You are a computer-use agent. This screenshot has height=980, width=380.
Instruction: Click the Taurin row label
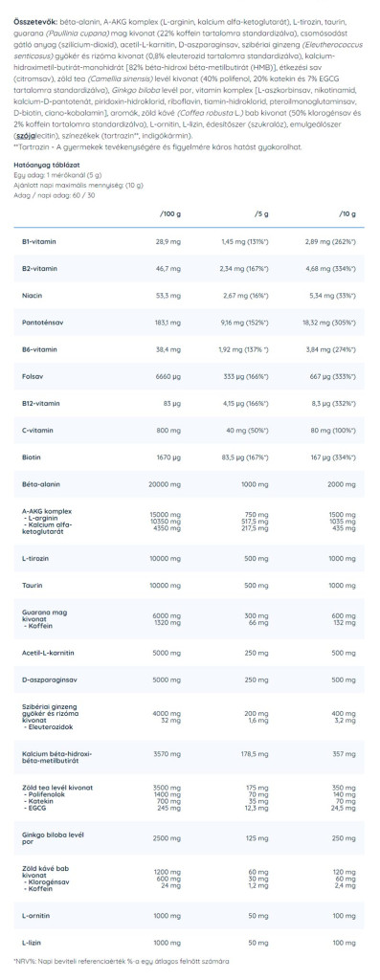30,585
